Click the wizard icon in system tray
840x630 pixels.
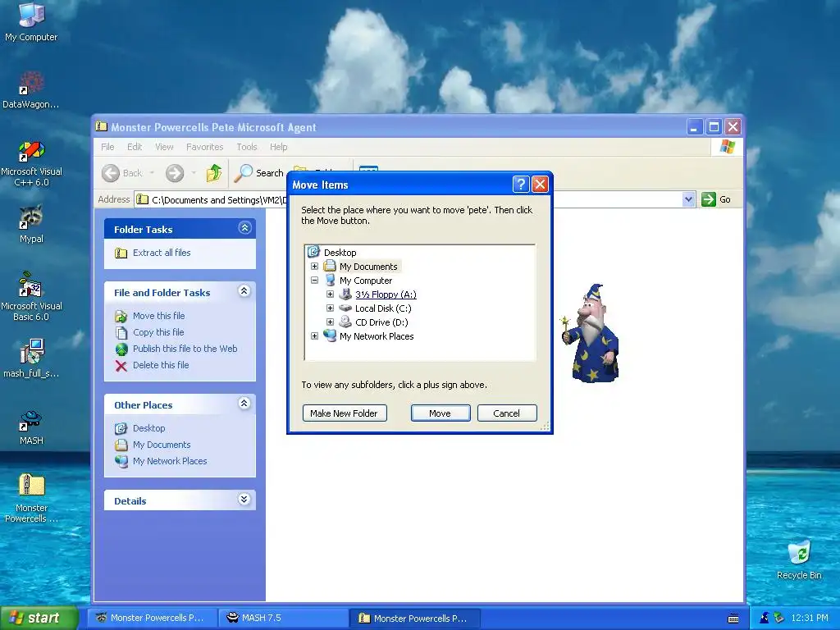point(764,618)
